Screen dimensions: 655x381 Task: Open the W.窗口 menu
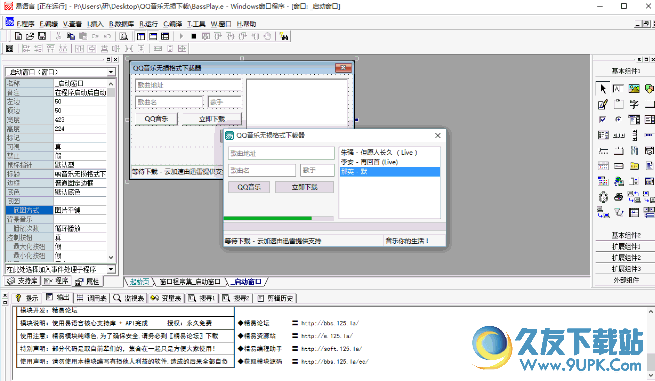221,24
